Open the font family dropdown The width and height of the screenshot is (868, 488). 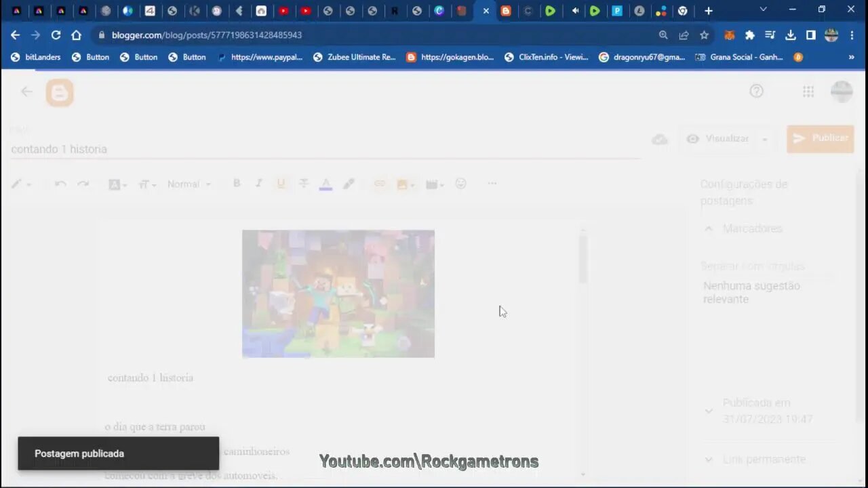tap(117, 184)
